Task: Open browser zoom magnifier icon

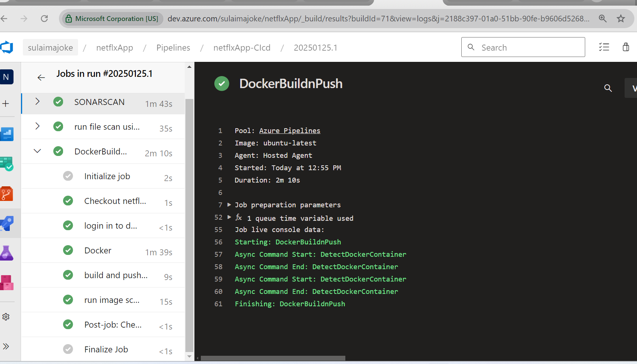Action: point(603,18)
